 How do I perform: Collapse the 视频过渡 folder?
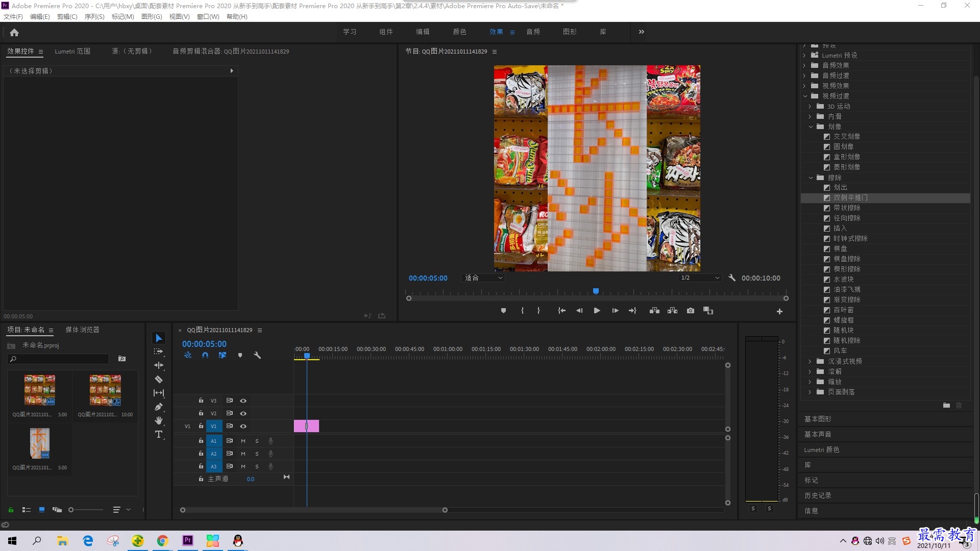(805, 96)
